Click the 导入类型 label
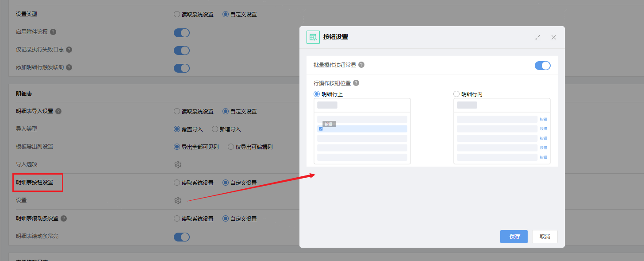This screenshot has height=261, width=644. pos(27,129)
